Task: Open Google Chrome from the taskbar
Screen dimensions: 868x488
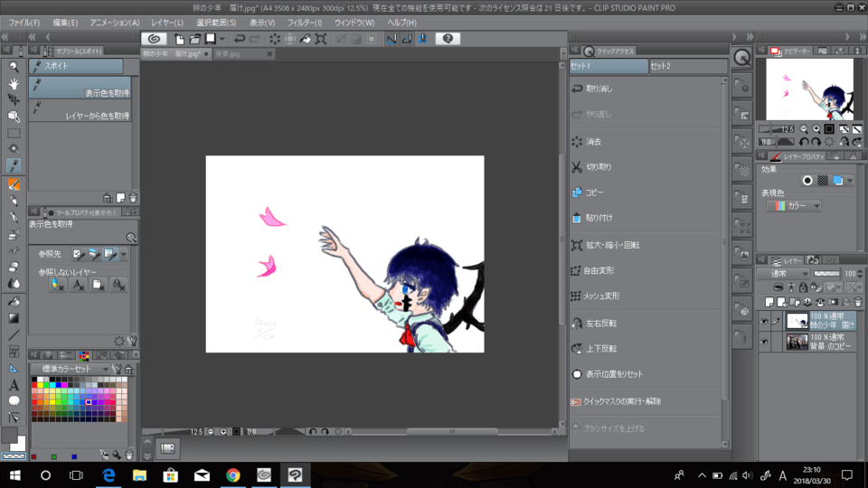Action: [232, 474]
